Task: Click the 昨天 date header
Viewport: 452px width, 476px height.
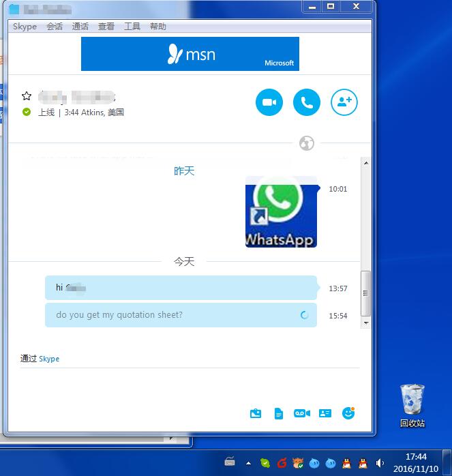Action: coord(184,171)
